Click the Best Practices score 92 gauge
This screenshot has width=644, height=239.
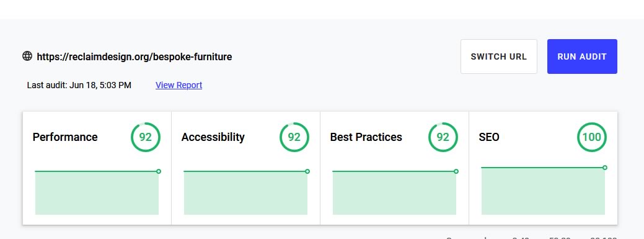click(443, 137)
